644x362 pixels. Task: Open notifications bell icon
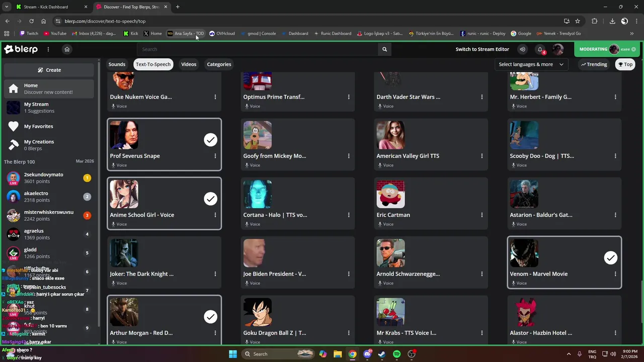540,49
